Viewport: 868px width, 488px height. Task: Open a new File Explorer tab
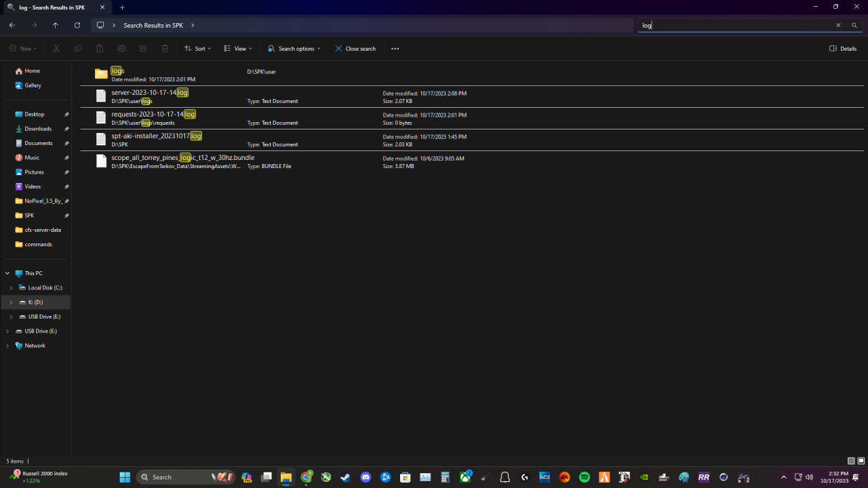(123, 7)
